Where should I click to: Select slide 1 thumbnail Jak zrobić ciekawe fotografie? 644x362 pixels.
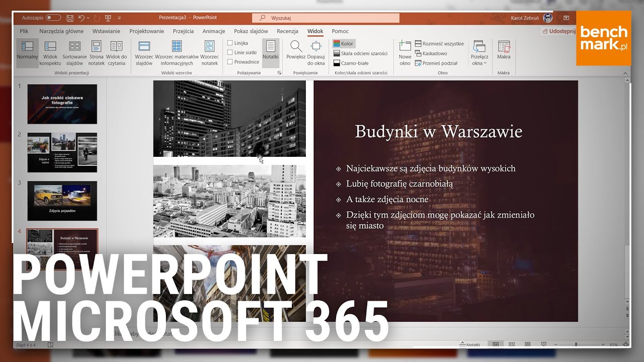(62, 104)
